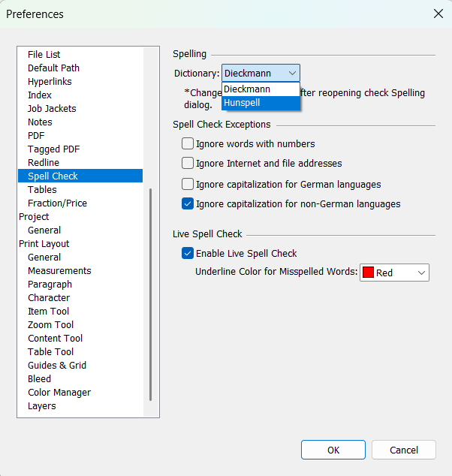
Task: Select the highlighted Spell Check item
Action: [x=80, y=176]
